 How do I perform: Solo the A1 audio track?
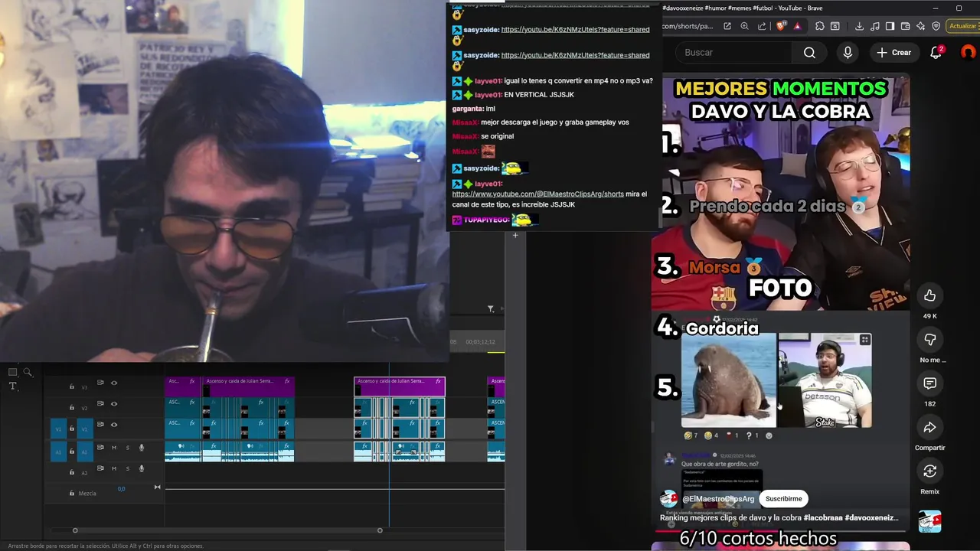click(x=128, y=448)
